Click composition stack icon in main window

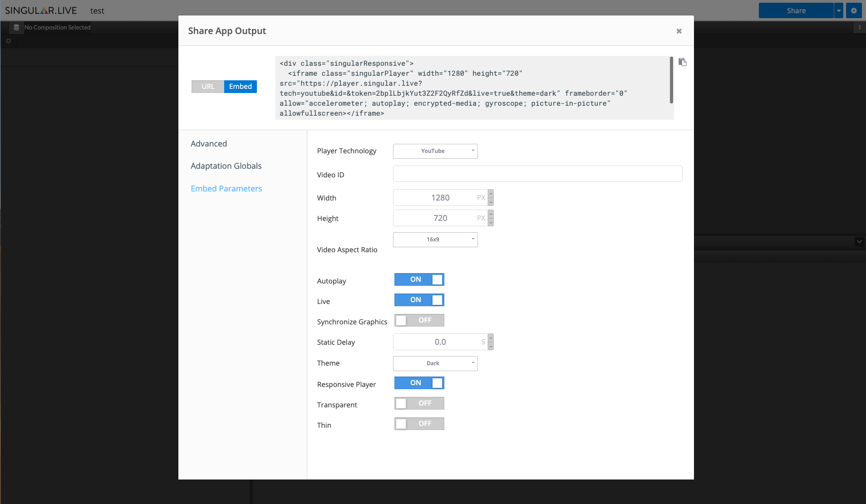point(16,27)
